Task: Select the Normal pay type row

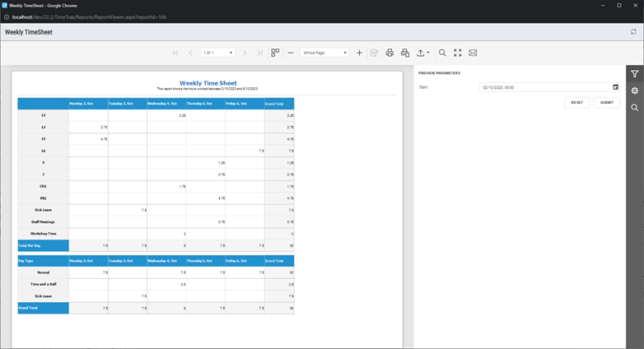Action: tap(155, 272)
